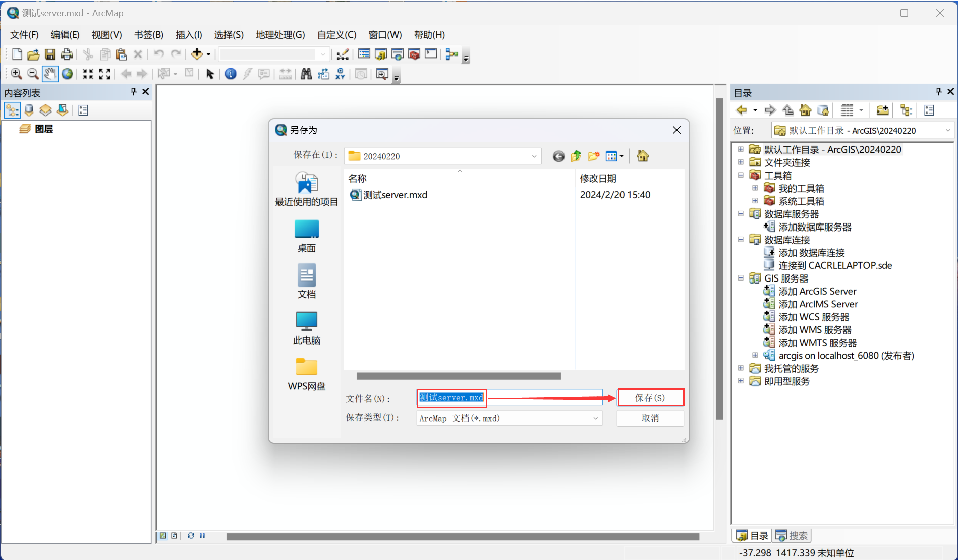Click the Save icon in the Standard toolbar
Image resolution: width=958 pixels, height=560 pixels.
(50, 54)
